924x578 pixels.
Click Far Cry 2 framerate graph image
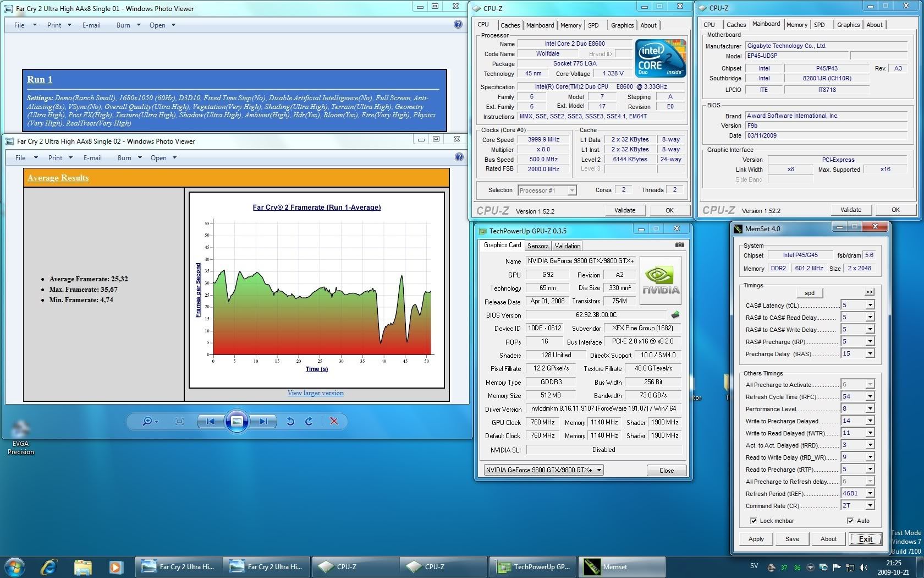point(316,290)
